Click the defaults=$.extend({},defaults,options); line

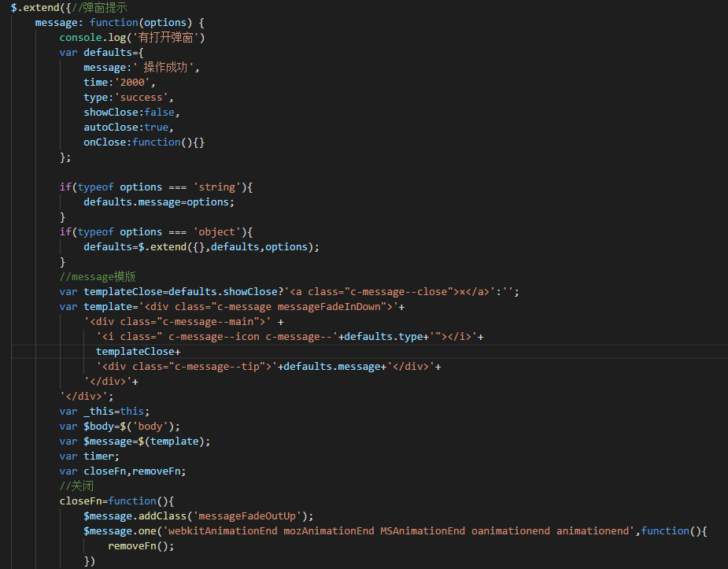(201, 247)
